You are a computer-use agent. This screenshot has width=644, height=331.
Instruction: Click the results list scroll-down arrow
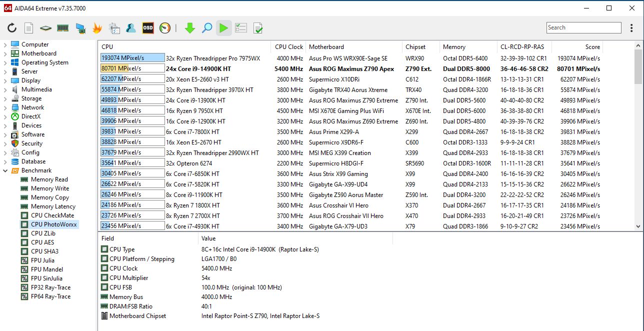coord(638,226)
